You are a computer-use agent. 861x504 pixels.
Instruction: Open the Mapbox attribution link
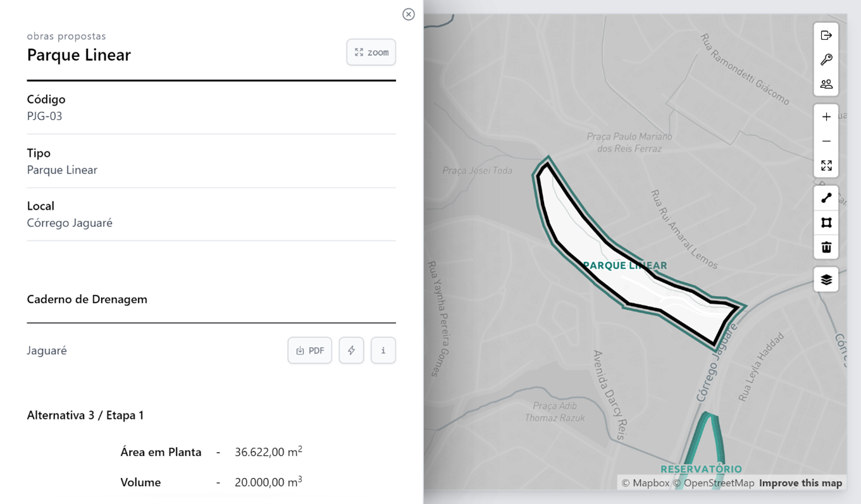coord(645,483)
